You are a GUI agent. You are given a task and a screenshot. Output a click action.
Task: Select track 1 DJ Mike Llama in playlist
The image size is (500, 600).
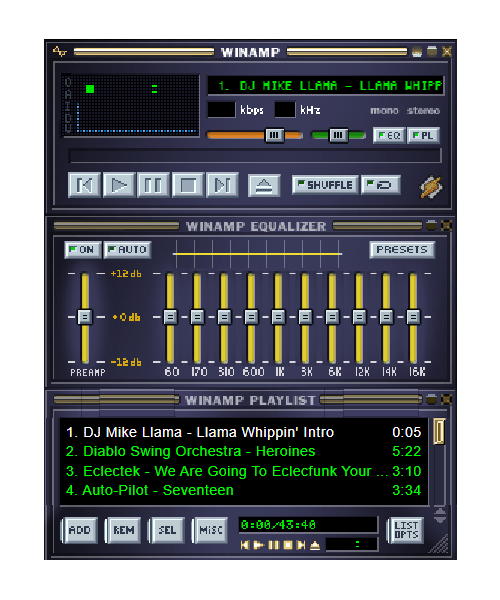click(244, 432)
